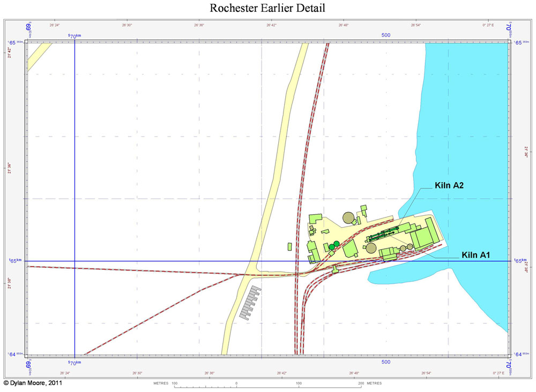Click the 165km label on the left border
The image size is (536, 392).
point(14,261)
